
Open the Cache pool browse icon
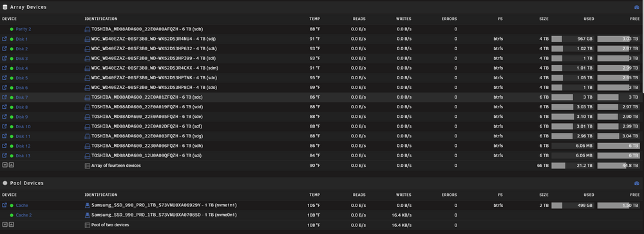click(x=5, y=205)
